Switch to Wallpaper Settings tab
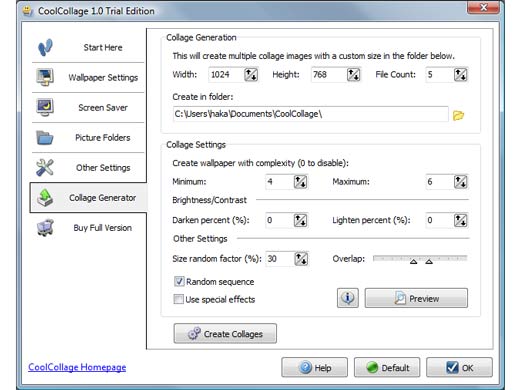Screen dimensions: 520x390 pyautogui.click(x=88, y=77)
